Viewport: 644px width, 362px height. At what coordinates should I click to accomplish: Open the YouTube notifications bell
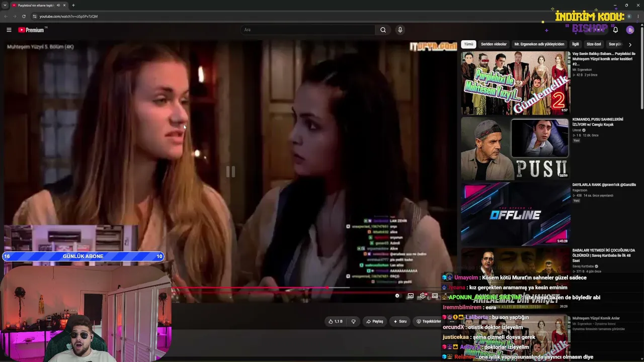615,30
